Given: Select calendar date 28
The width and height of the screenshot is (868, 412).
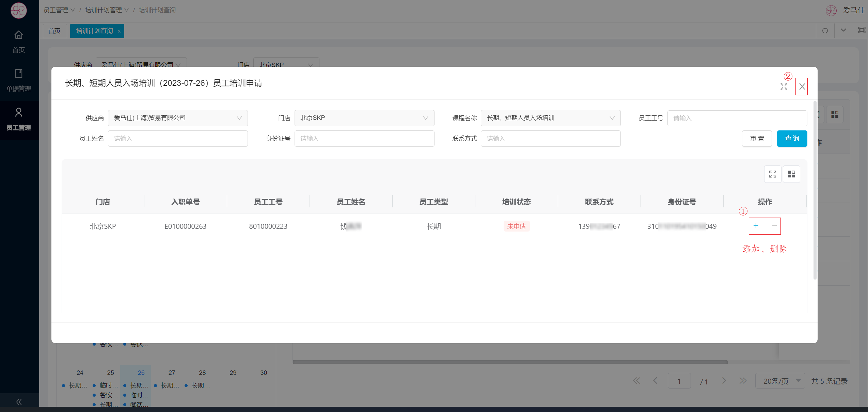Looking at the screenshot, I should (202, 373).
